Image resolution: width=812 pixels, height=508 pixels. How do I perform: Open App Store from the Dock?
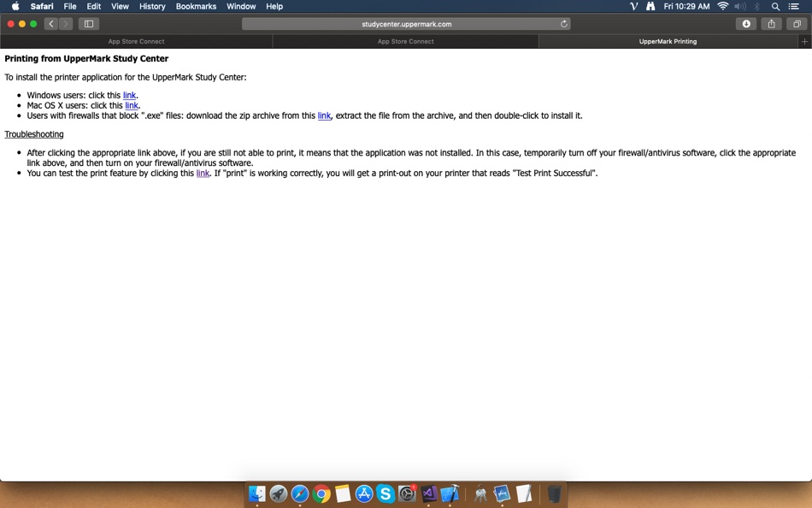pyautogui.click(x=364, y=493)
